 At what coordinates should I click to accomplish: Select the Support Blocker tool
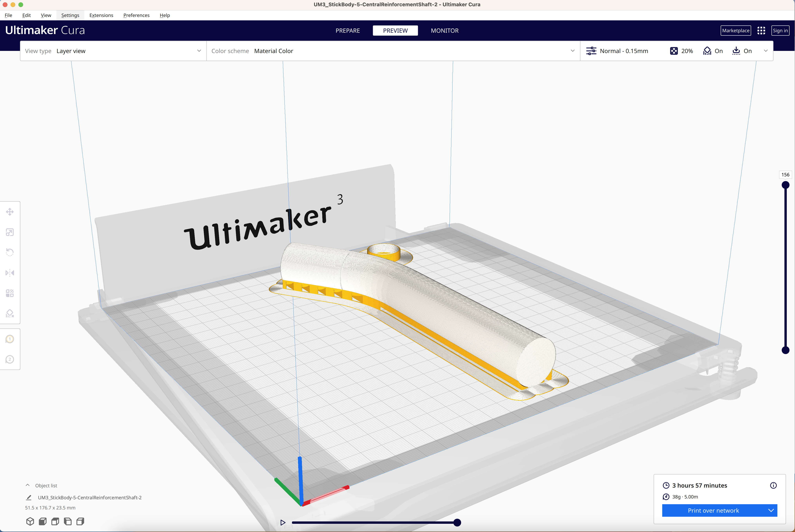tap(10, 314)
